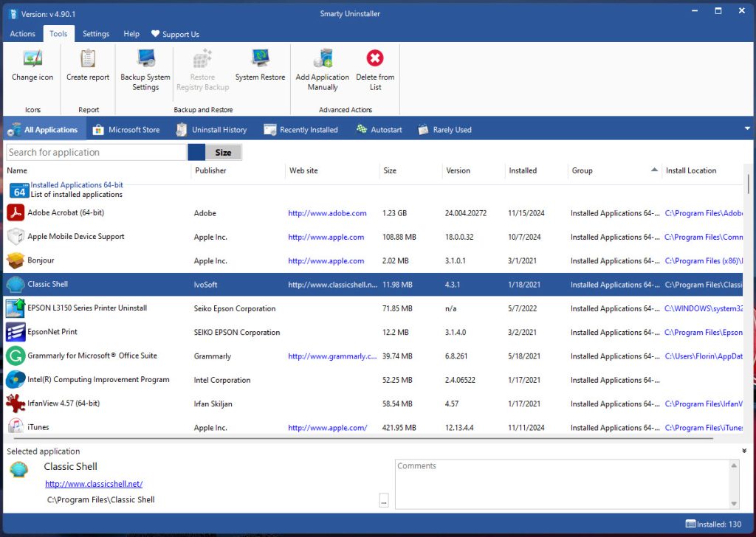The height and width of the screenshot is (537, 756).
Task: Open the Actions ribbon tab
Action: pos(23,34)
